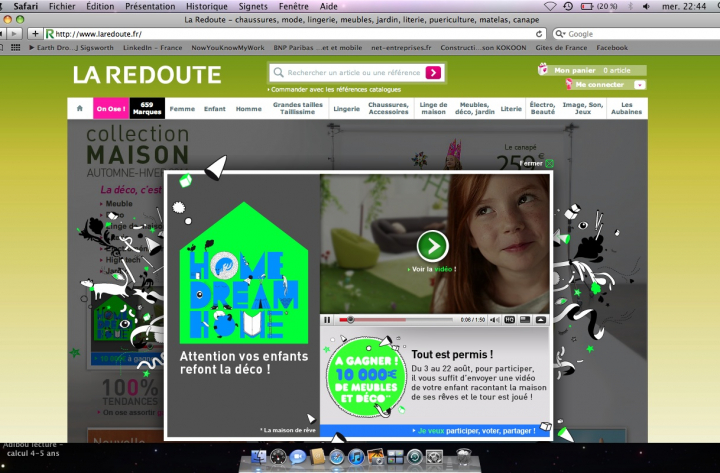The image size is (720, 473).
Task: Click the Wi-Fi status icon
Action: pos(550,6)
